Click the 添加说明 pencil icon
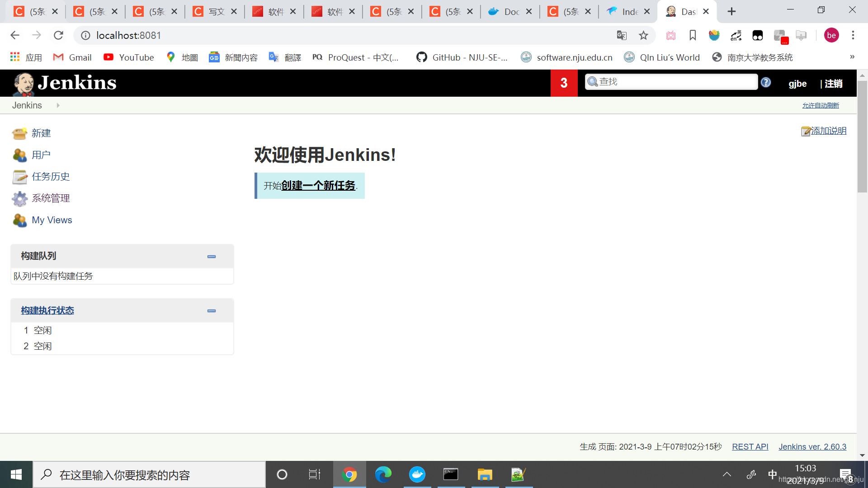 pos(806,131)
